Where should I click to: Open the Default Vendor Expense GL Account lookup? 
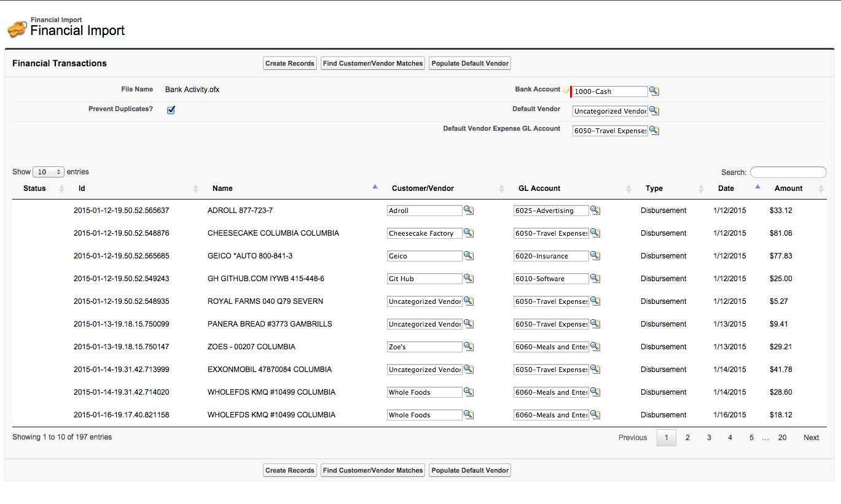(x=654, y=130)
